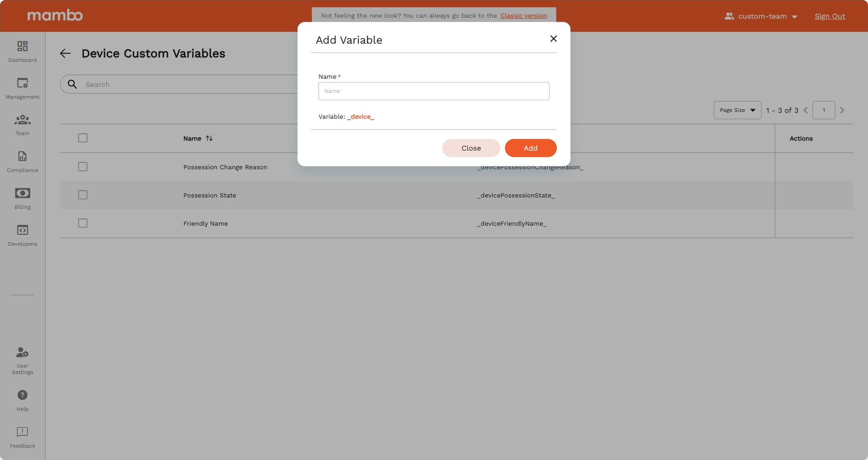Check the Friendly Name row checkbox

coord(82,223)
